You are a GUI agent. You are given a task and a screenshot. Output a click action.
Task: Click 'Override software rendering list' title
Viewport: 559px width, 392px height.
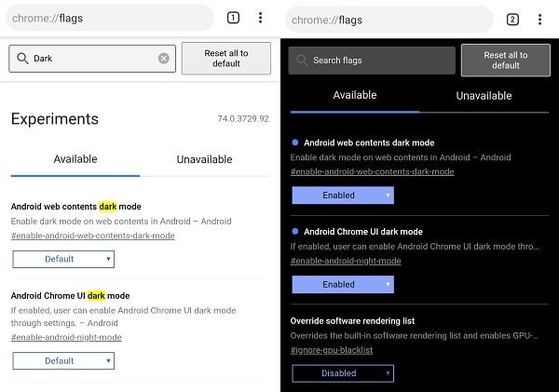pos(352,321)
